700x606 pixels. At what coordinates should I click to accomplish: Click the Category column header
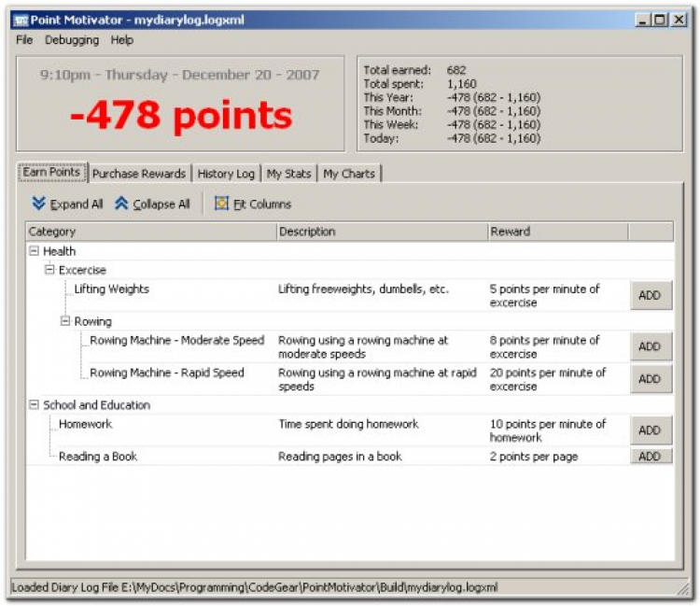pyautogui.click(x=151, y=232)
